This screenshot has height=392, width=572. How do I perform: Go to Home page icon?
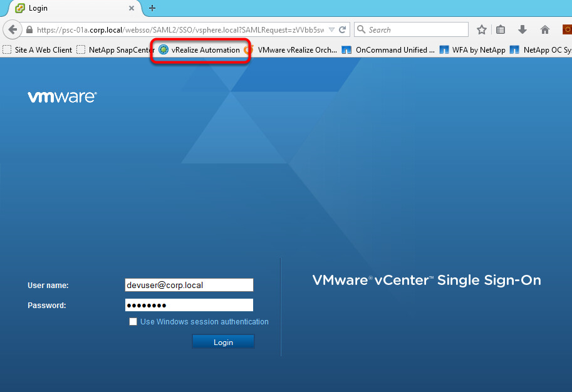544,29
